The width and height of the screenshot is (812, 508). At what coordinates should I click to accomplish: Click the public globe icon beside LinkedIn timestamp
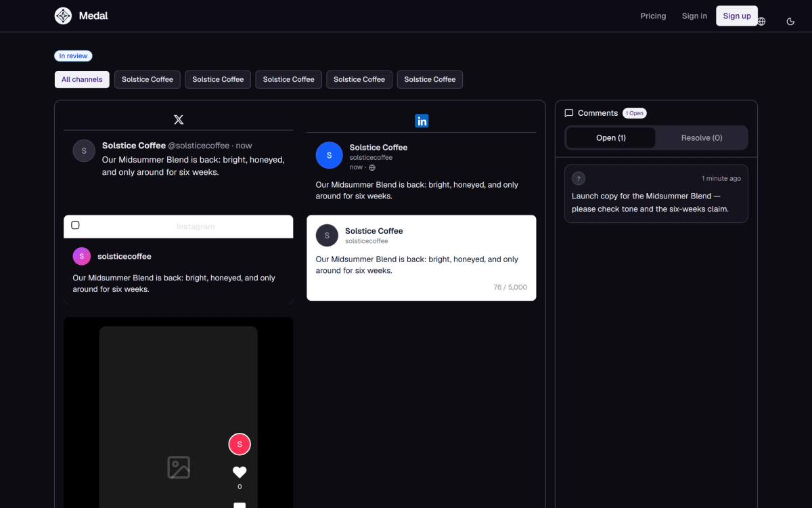click(372, 167)
